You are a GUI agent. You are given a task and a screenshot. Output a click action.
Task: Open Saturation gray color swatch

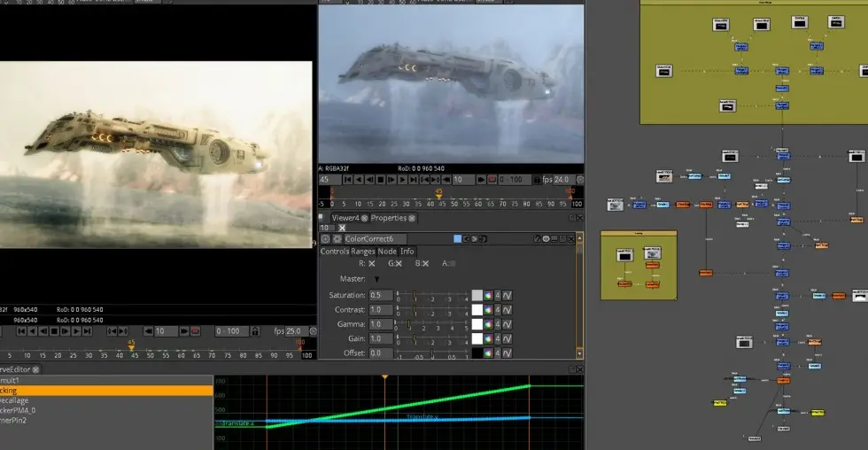pos(477,295)
